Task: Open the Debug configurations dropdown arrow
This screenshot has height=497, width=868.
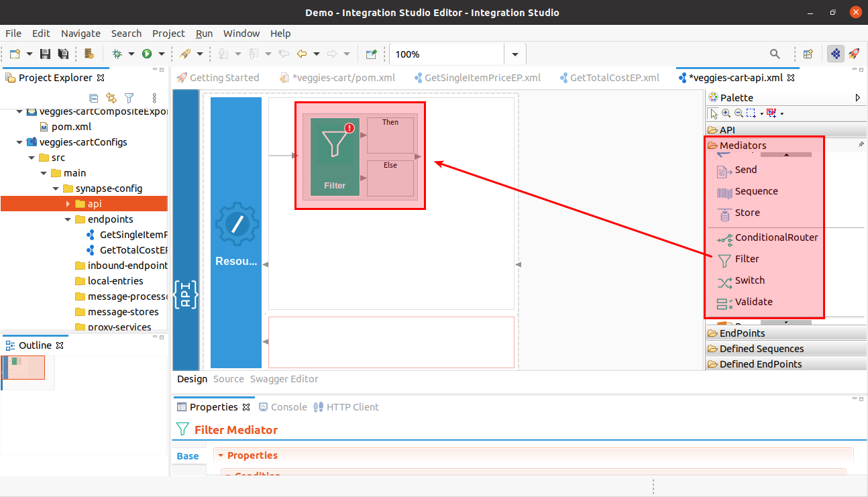Action: tap(131, 54)
